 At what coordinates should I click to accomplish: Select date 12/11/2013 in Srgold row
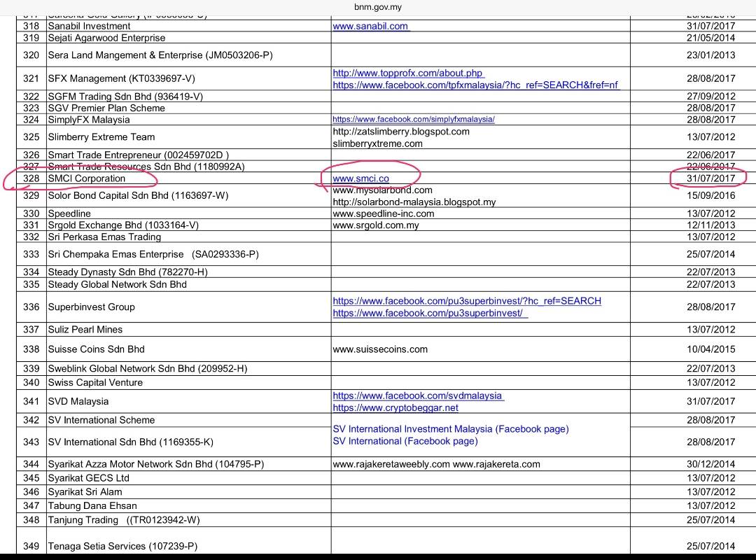coord(710,225)
